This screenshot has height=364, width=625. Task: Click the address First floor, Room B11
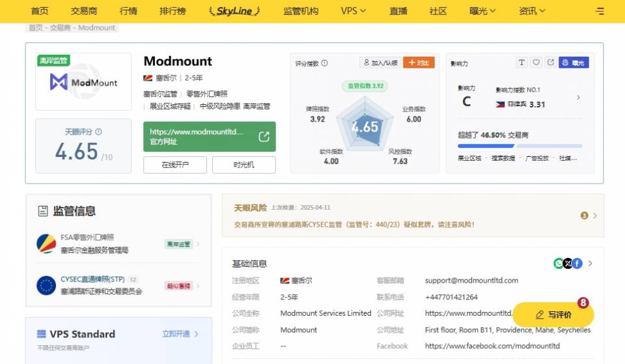508,330
